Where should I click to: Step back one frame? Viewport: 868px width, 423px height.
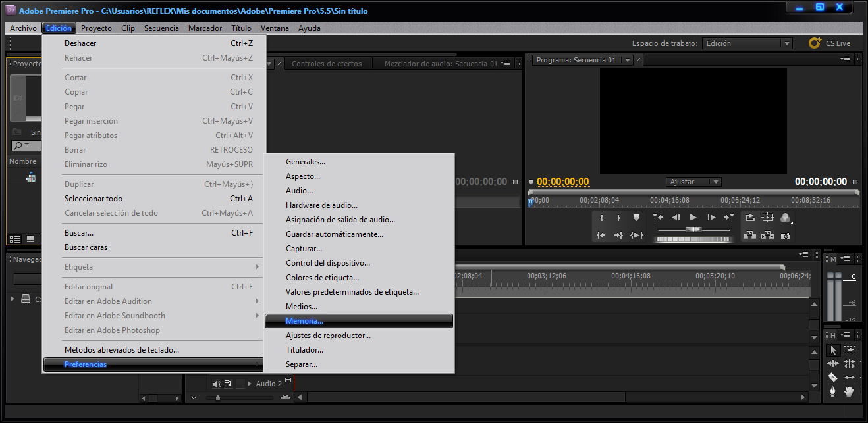coord(676,218)
